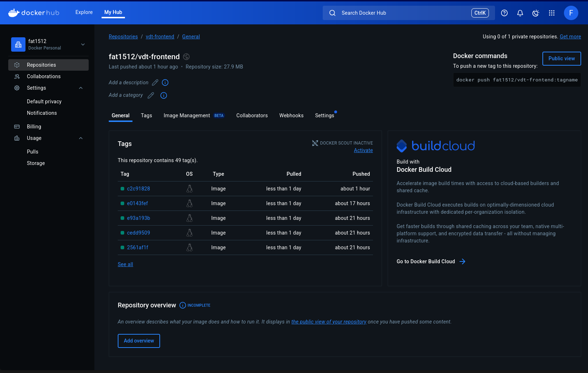
Task: Click the Linux penguin icon for e0143fef
Action: [x=190, y=203]
